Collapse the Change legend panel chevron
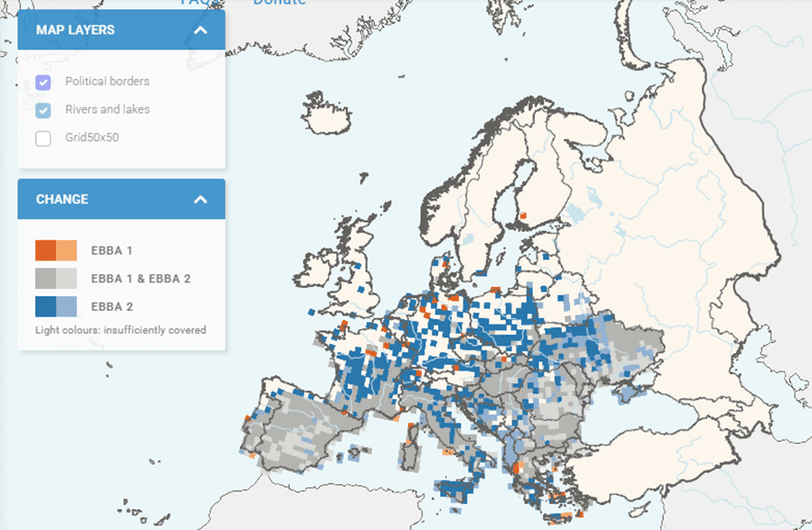The image size is (812, 530). click(201, 199)
